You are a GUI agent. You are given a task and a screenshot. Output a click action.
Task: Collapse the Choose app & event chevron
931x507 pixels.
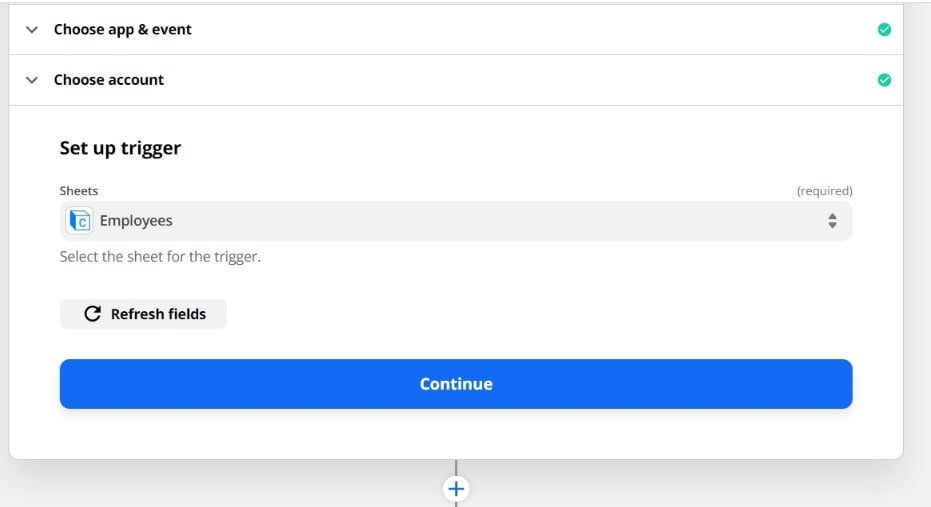coord(32,30)
